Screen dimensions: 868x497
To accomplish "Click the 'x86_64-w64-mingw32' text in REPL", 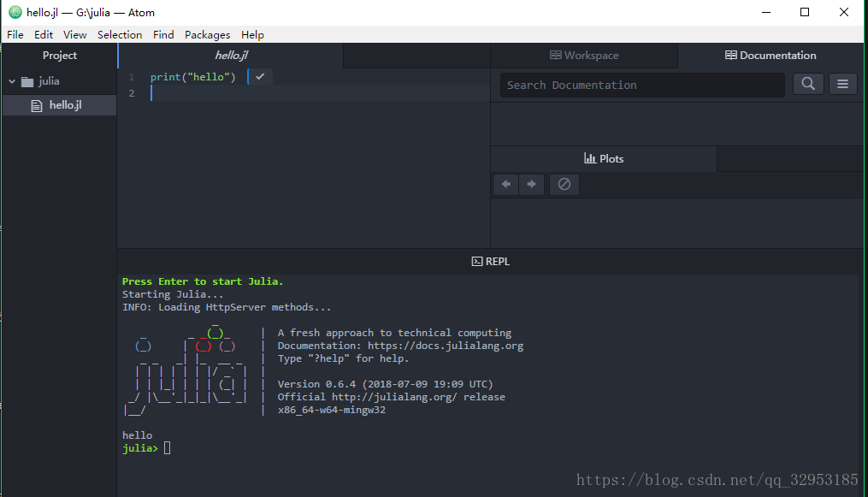I will click(x=332, y=410).
